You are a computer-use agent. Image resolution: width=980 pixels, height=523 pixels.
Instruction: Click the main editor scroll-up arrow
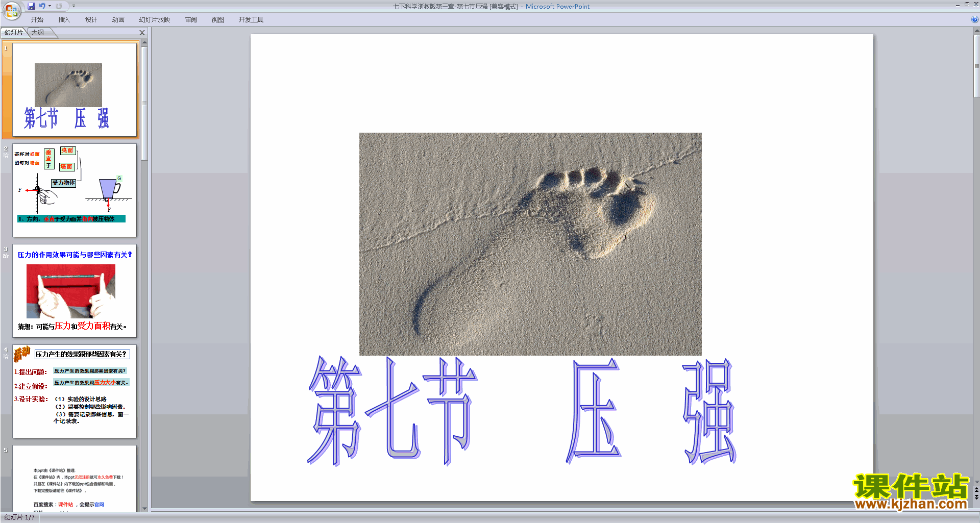coord(976,31)
